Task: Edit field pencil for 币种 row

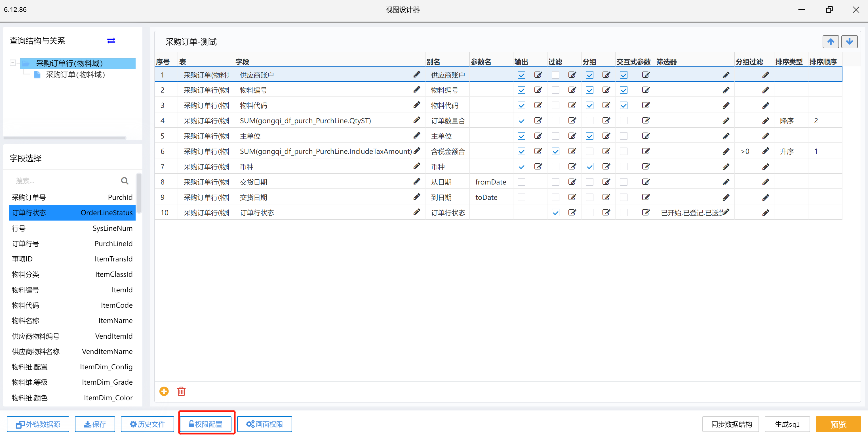Action: click(417, 166)
